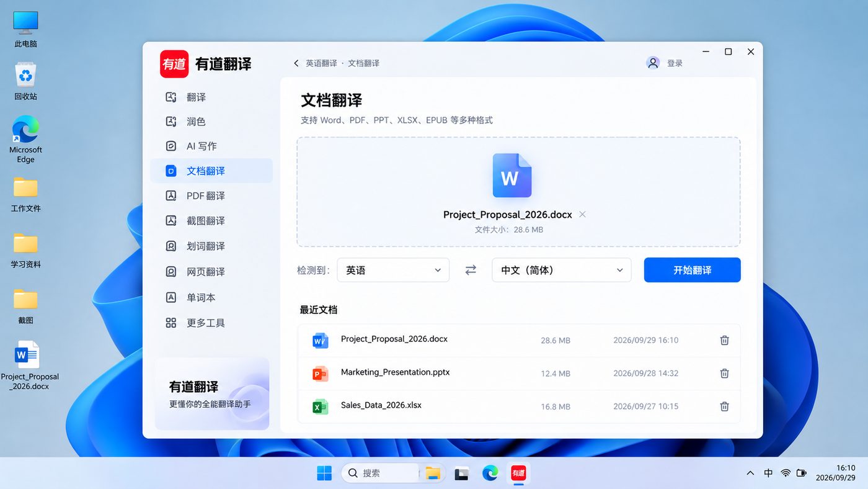This screenshot has width=868, height=489.
Task: Click the 有道翻译 logo icon
Action: (174, 63)
